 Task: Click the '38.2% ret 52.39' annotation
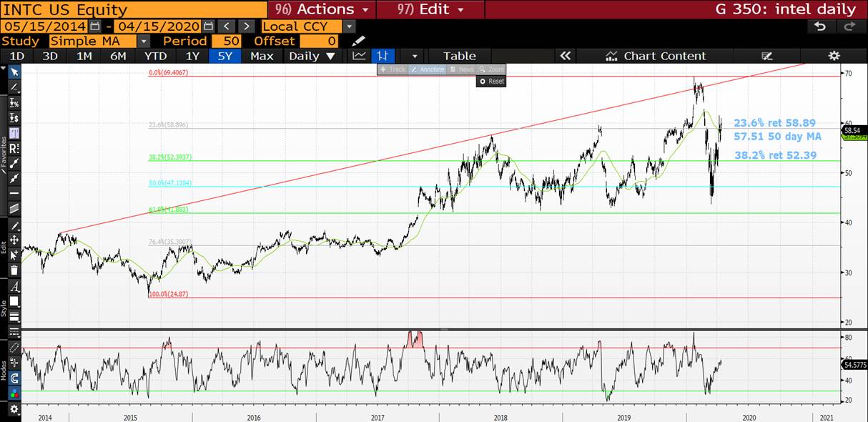pos(775,155)
